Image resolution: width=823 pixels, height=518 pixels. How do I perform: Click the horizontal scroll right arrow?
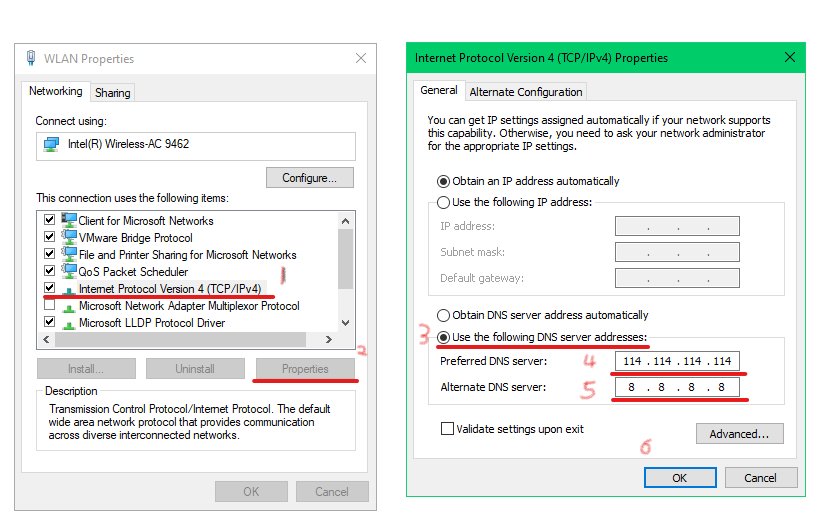click(329, 340)
